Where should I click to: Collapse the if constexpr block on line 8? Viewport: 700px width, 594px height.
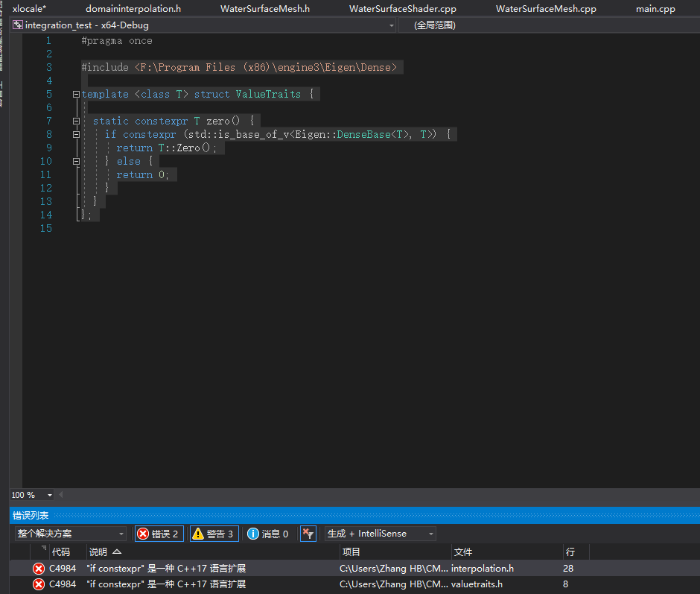tap(77, 135)
